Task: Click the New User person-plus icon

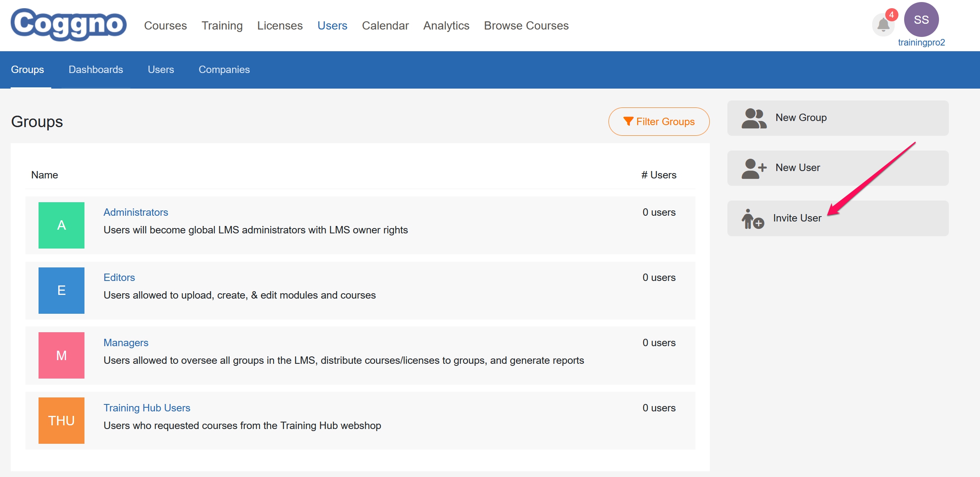Action: click(x=754, y=169)
